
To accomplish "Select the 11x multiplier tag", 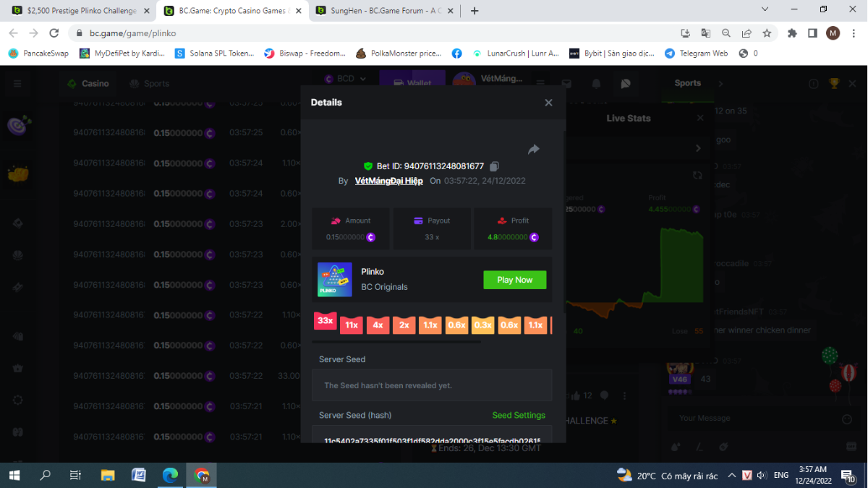I will coord(352,325).
